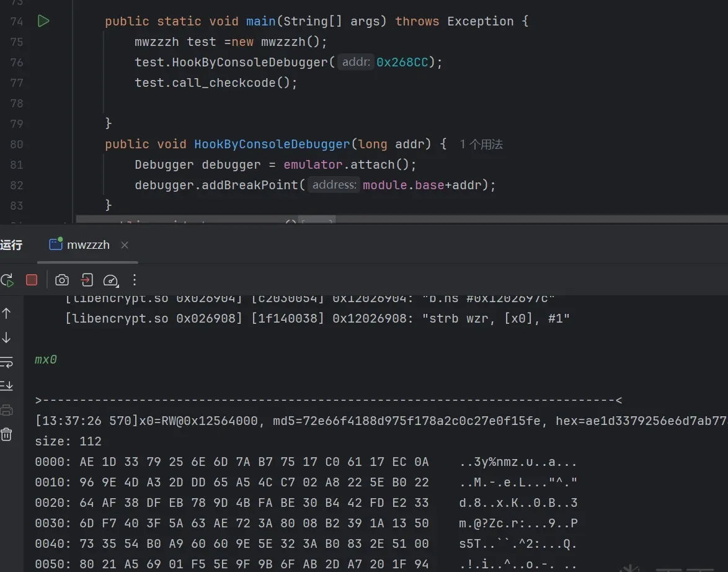The image size is (728, 572).
Task: Toggle scroll to end of console
Action: coord(6,385)
